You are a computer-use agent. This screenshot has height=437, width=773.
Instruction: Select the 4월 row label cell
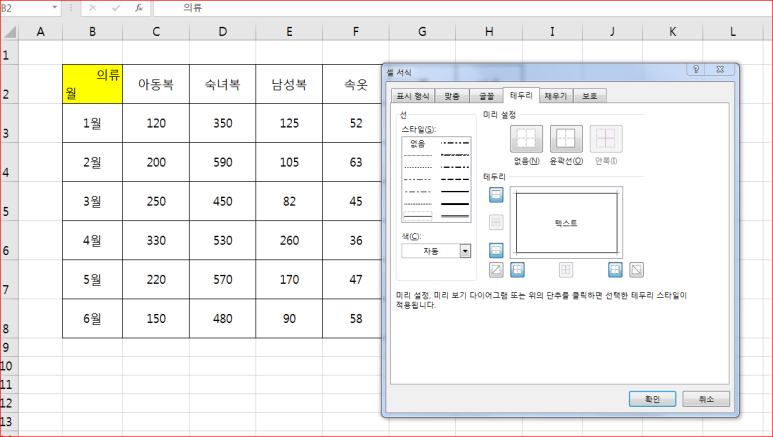(92, 240)
